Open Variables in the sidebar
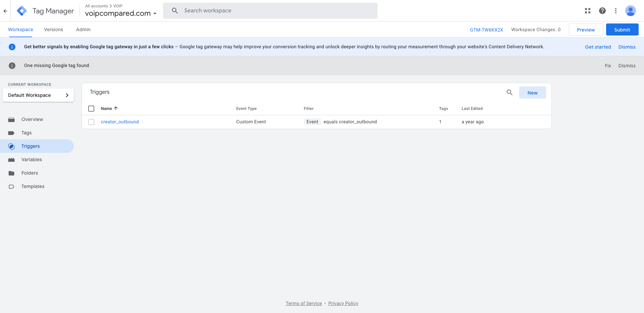This screenshot has width=644, height=313. tap(32, 160)
